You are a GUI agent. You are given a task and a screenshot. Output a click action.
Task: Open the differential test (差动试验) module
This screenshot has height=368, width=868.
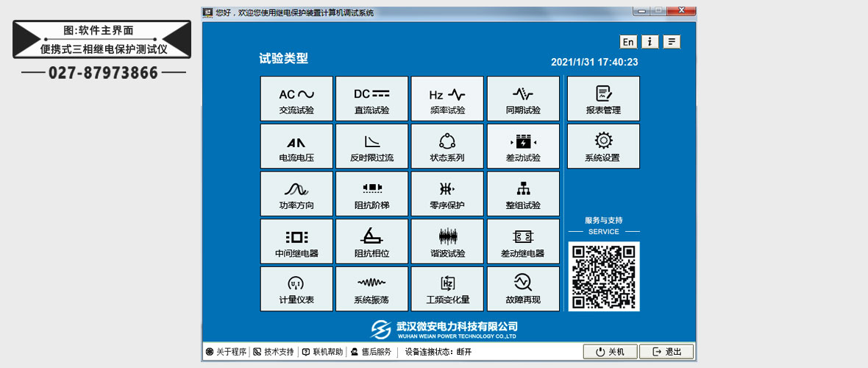pyautogui.click(x=523, y=146)
